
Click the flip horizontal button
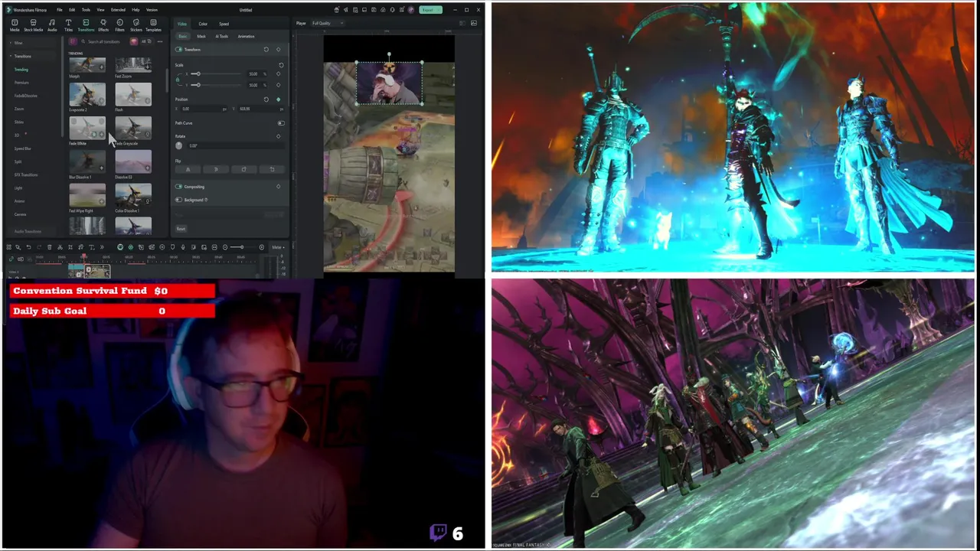coord(188,169)
